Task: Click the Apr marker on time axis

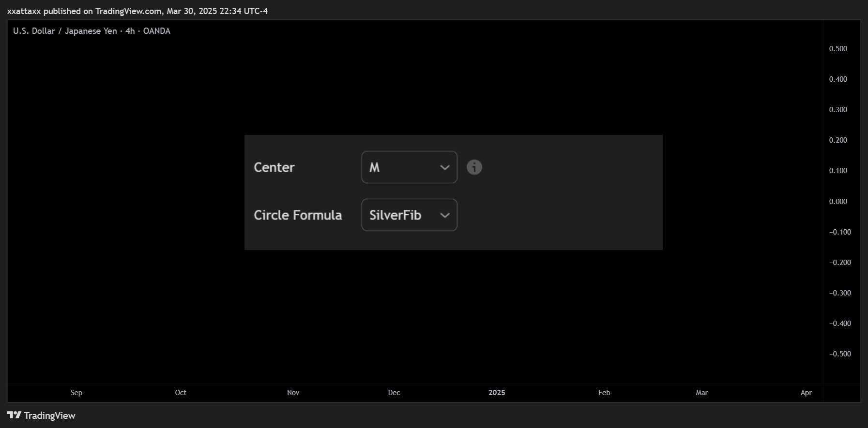Action: coord(806,393)
